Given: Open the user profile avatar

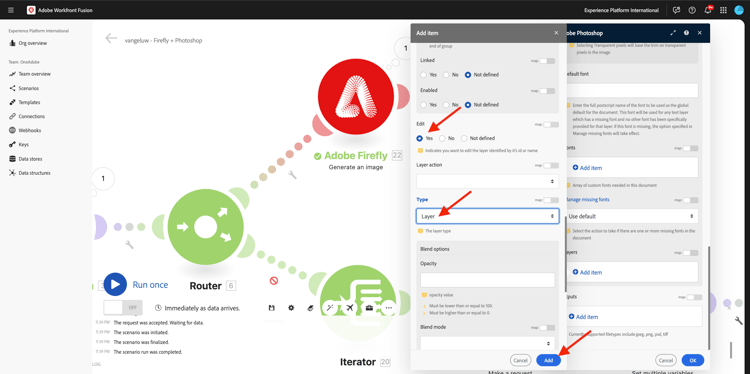Looking at the screenshot, I should coord(739,10).
